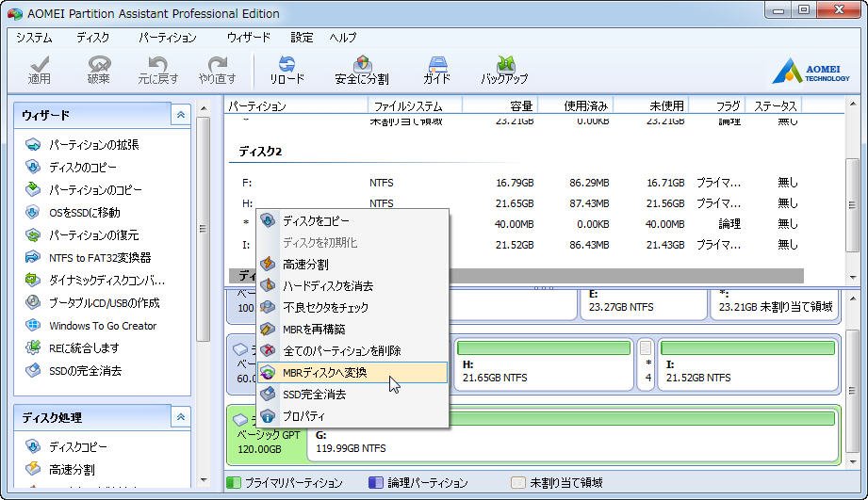Click the 高速分割 icon under ディスク処理

(x=33, y=469)
